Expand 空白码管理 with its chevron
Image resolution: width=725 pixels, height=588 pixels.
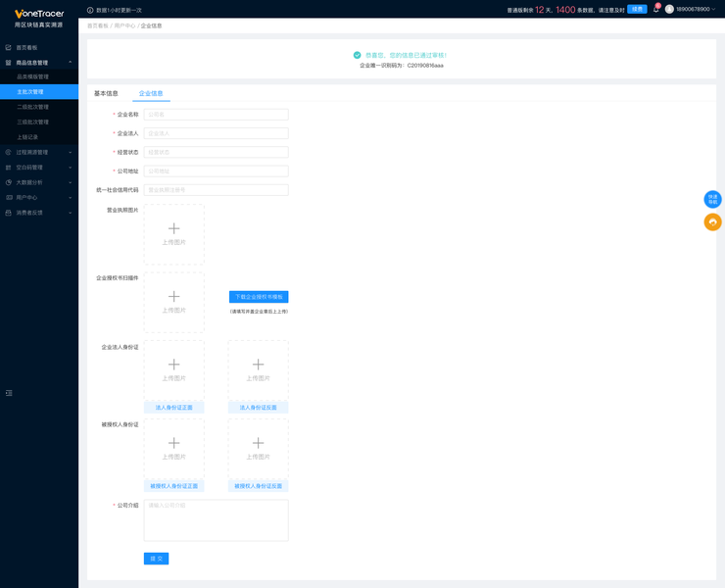pos(71,168)
